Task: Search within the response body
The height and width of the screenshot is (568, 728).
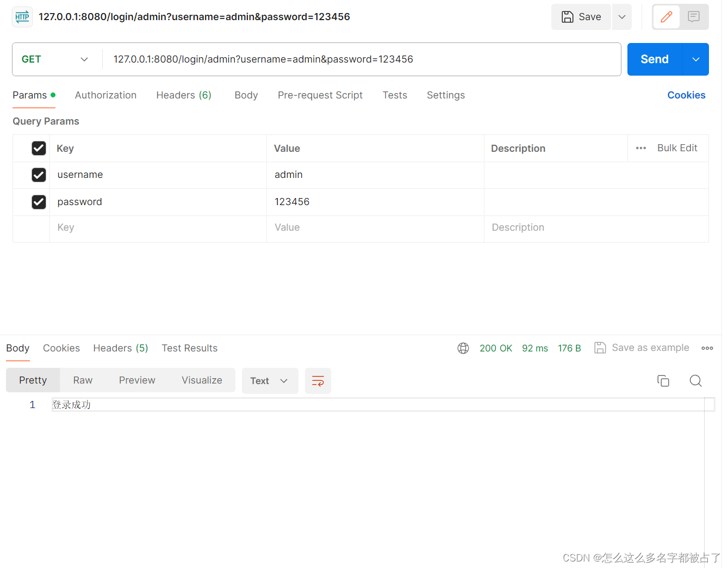Action: [696, 381]
